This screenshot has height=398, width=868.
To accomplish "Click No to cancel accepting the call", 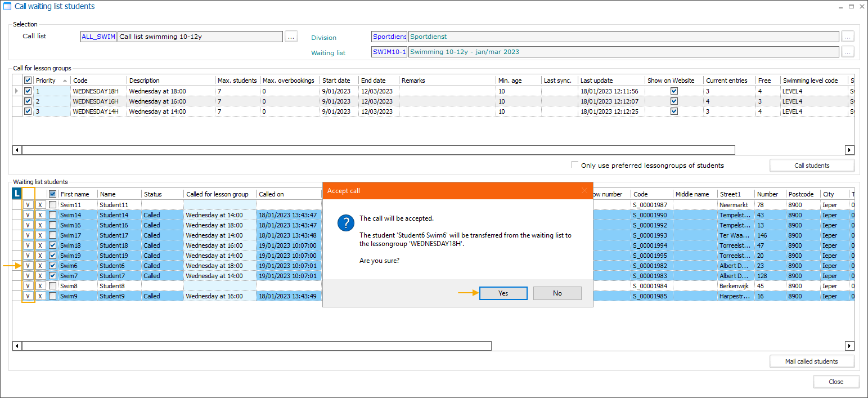I will pyautogui.click(x=557, y=293).
